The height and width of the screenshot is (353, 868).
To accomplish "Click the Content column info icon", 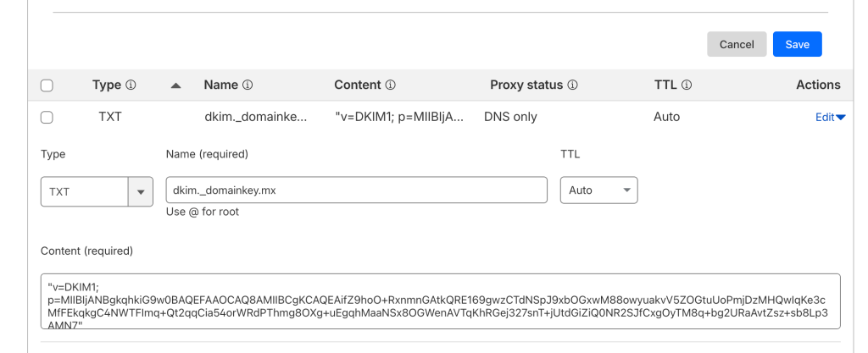I will pos(391,85).
